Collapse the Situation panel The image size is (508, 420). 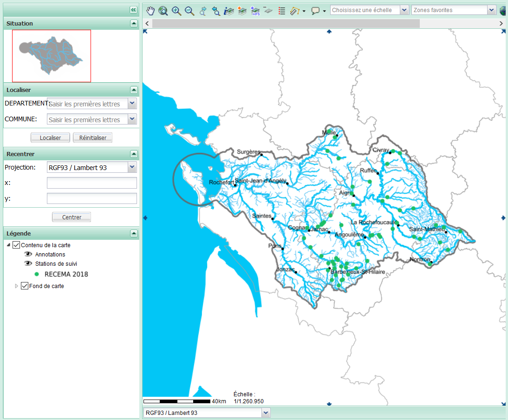coord(134,23)
